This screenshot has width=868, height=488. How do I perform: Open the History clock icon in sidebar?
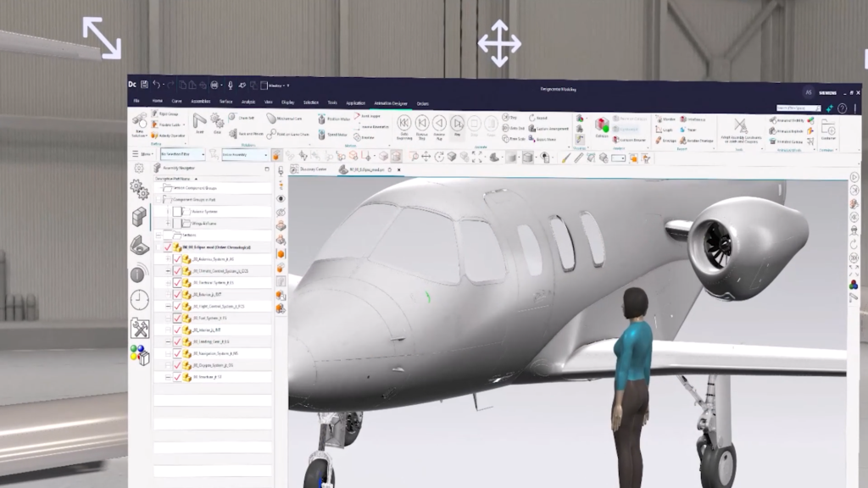pos(139,300)
